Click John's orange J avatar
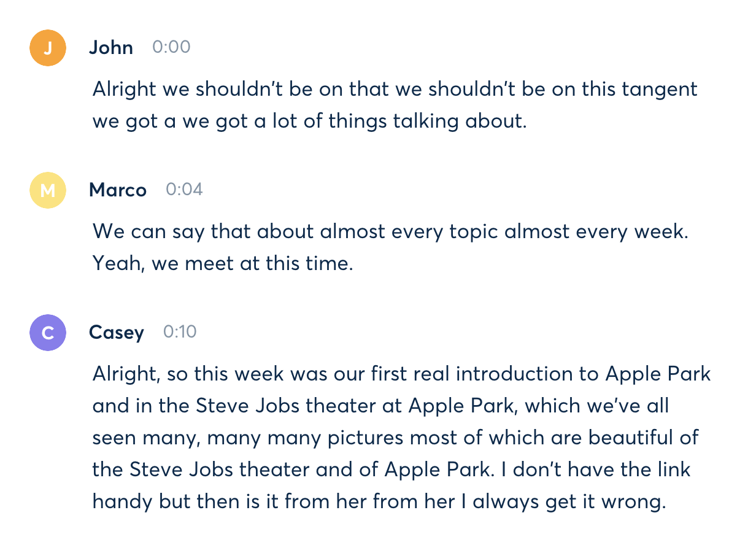This screenshot has width=756, height=545. click(x=48, y=48)
